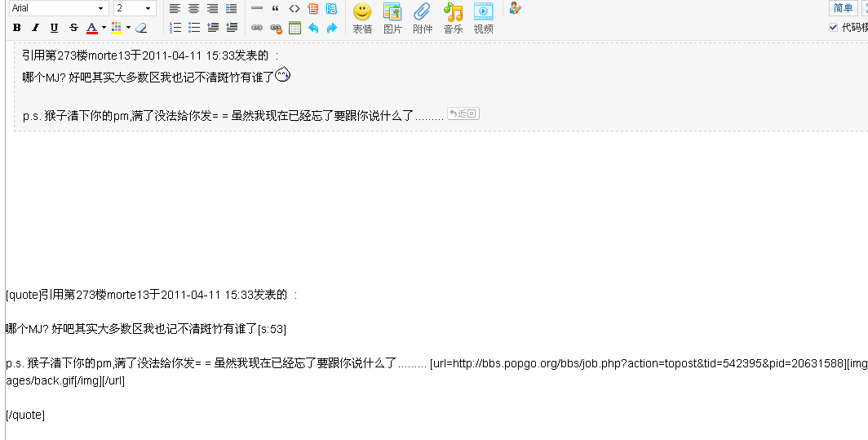Screen dimensions: 868x440
Task: Open the 图片 image insert tool
Action: [x=392, y=18]
